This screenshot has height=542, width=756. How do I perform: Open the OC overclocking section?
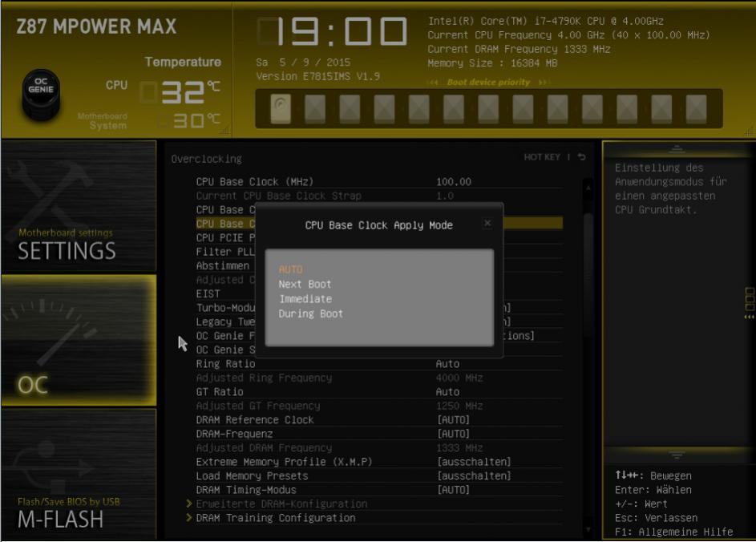coord(79,341)
